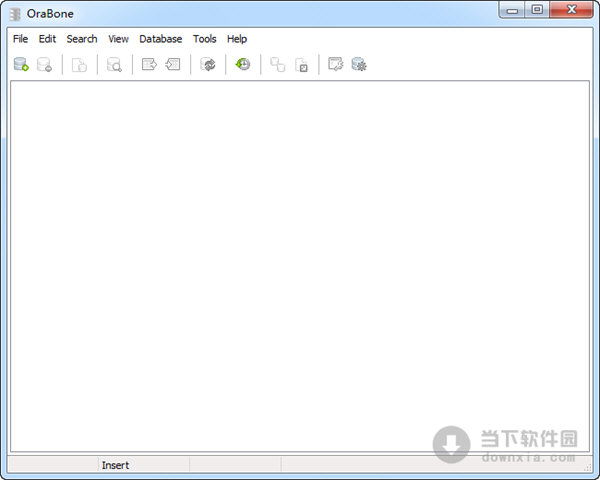Image resolution: width=600 pixels, height=480 pixels.
Task: Open the File menu
Action: (x=20, y=39)
